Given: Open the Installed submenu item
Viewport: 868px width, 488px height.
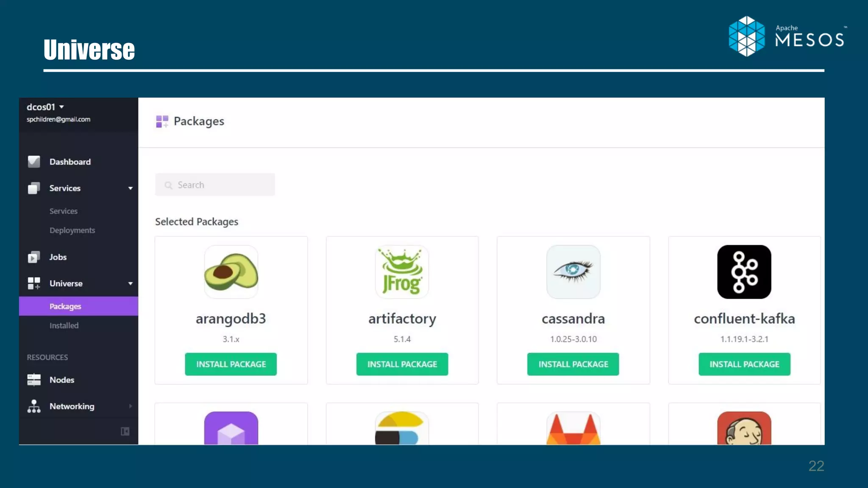Looking at the screenshot, I should pos(64,326).
